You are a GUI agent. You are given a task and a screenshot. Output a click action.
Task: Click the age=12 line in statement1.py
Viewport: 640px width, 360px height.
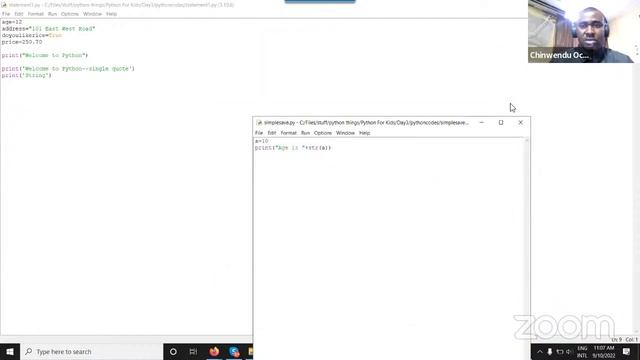tap(12, 22)
